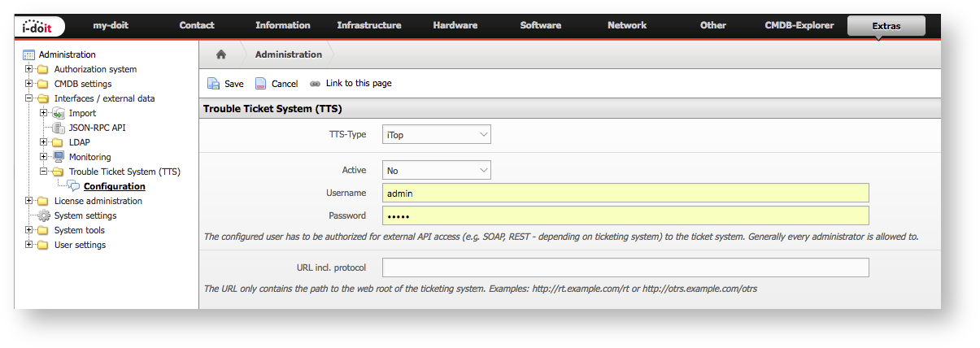Click the System tools folder icon
This screenshot has height=348, width=980.
(x=43, y=230)
